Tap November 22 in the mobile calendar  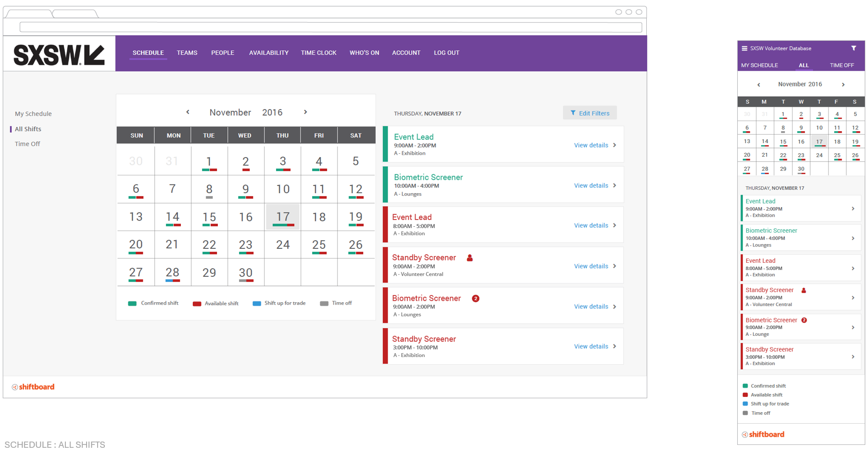coord(783,156)
